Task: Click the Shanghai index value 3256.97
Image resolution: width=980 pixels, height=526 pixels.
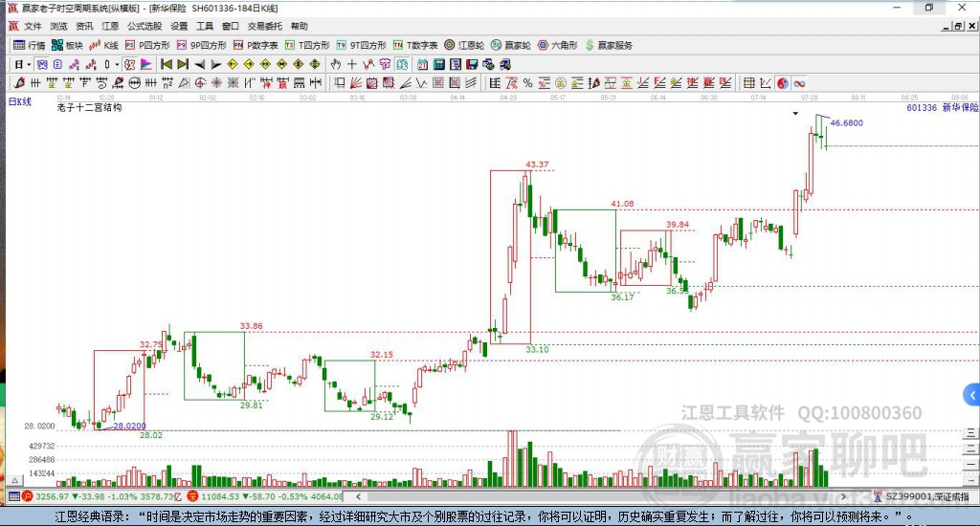Action: pos(52,496)
